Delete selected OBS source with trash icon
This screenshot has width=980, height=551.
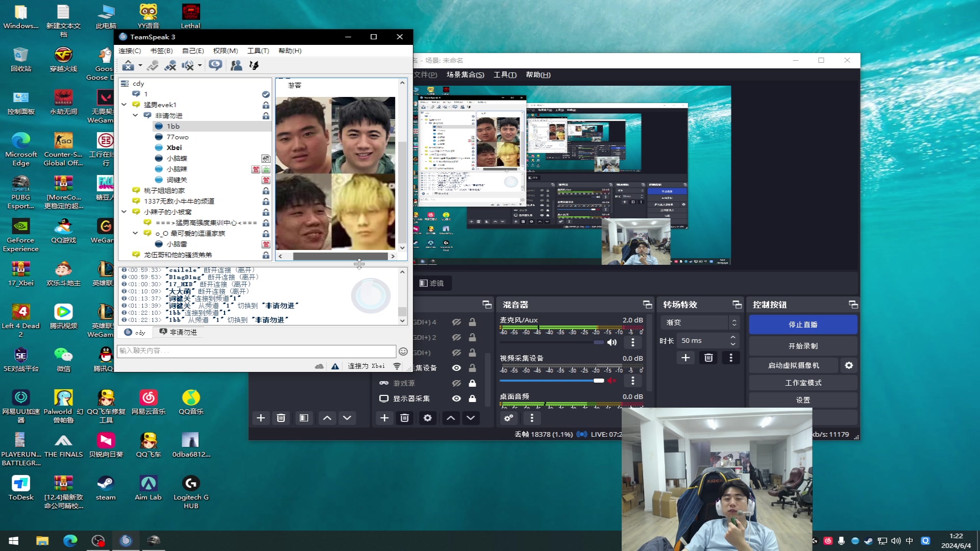(x=405, y=418)
